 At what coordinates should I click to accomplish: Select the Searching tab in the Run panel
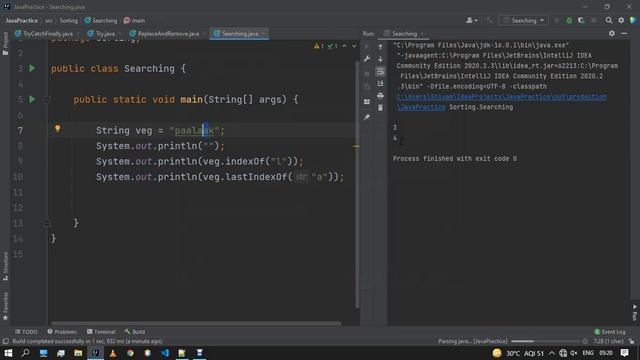pyautogui.click(x=404, y=33)
